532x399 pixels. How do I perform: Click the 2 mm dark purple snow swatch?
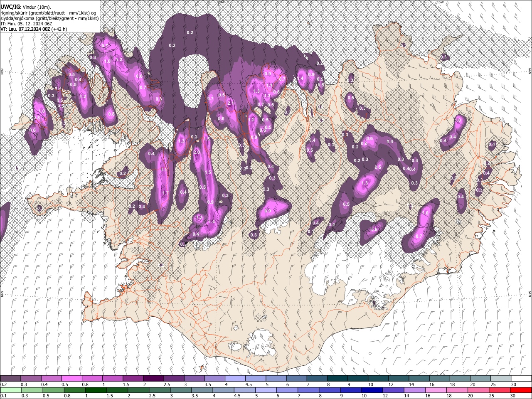tap(153, 379)
